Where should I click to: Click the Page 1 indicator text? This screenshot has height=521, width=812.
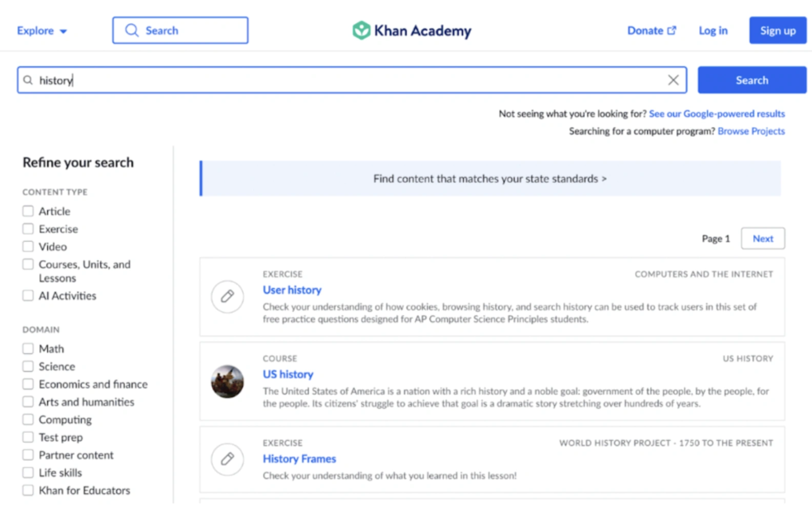pyautogui.click(x=716, y=238)
